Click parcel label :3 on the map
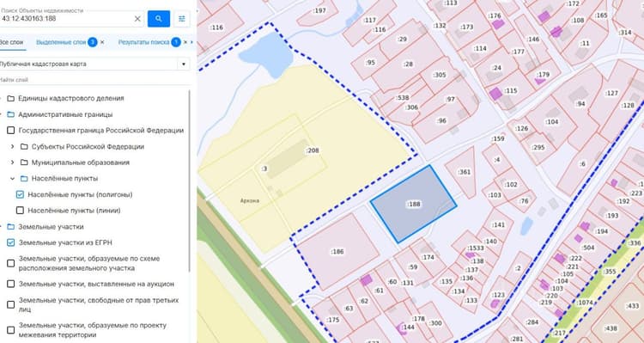644x343 pixels. [264, 168]
